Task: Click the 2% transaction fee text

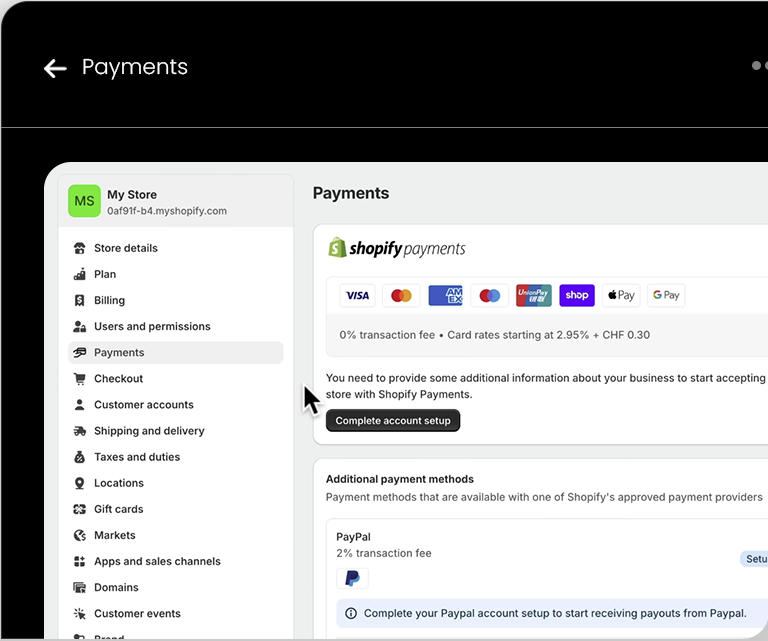Action: pyautogui.click(x=384, y=553)
